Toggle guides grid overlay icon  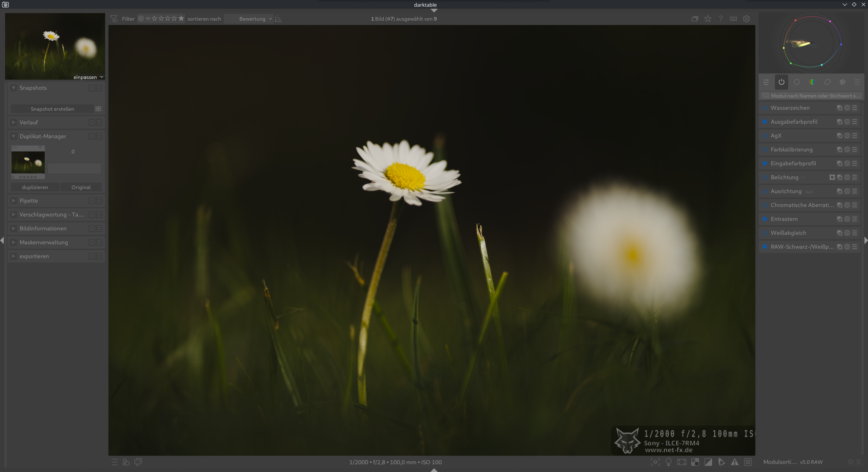click(748, 462)
